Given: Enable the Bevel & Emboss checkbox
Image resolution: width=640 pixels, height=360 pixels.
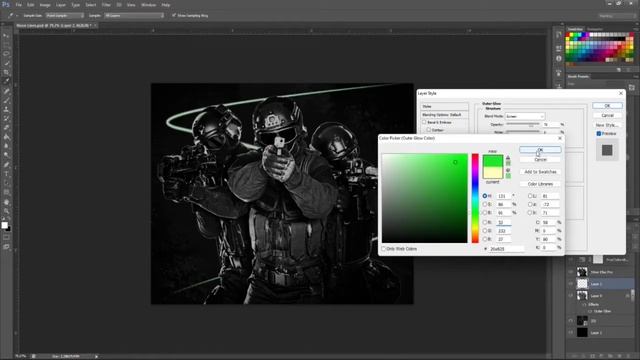Looking at the screenshot, I should point(424,122).
